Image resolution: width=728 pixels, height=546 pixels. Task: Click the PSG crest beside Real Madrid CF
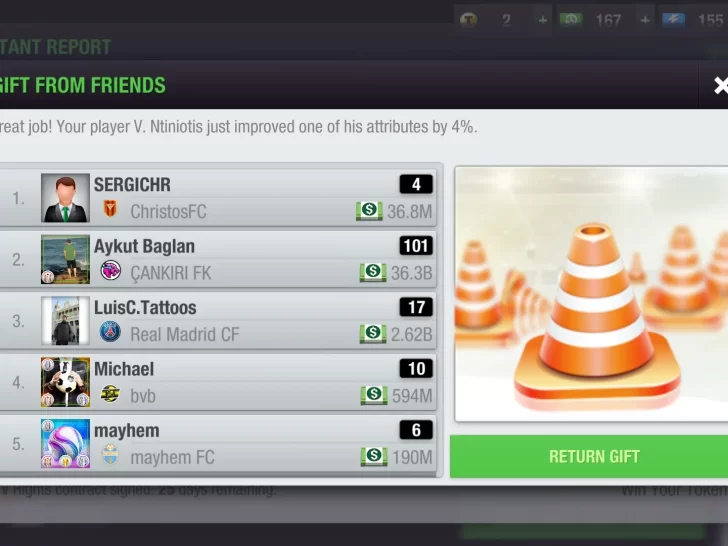110,332
